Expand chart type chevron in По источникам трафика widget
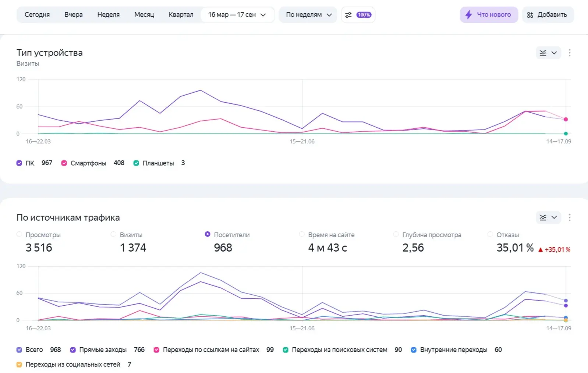 coord(554,217)
